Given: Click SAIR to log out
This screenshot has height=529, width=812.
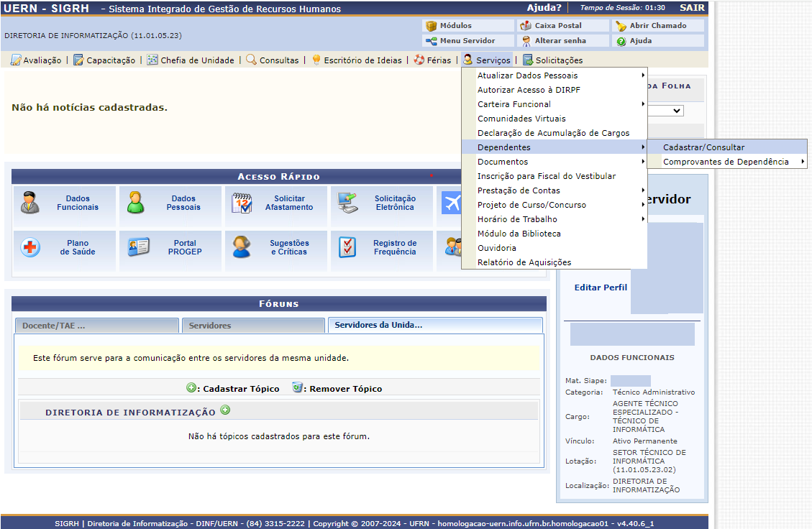Looking at the screenshot, I should (692, 8).
